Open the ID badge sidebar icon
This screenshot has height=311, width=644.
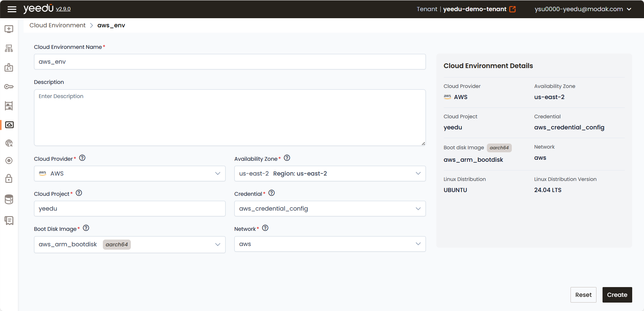pyautogui.click(x=9, y=67)
